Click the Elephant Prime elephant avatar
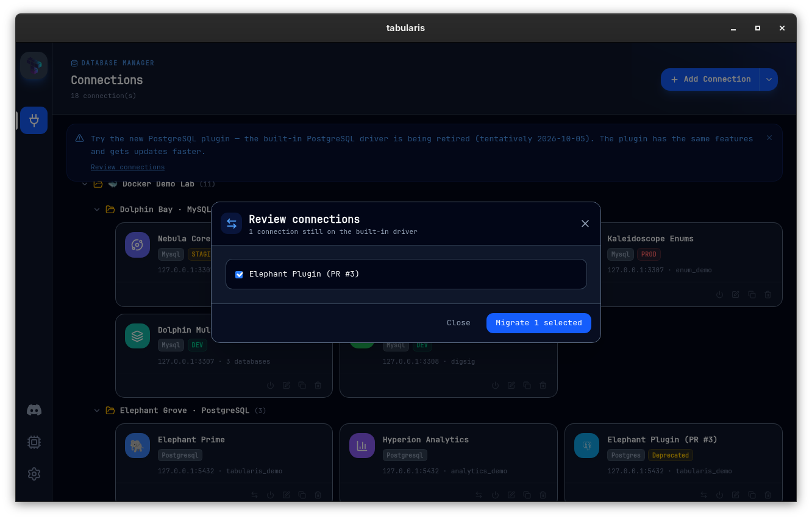This screenshot has width=812, height=519. pos(137,446)
